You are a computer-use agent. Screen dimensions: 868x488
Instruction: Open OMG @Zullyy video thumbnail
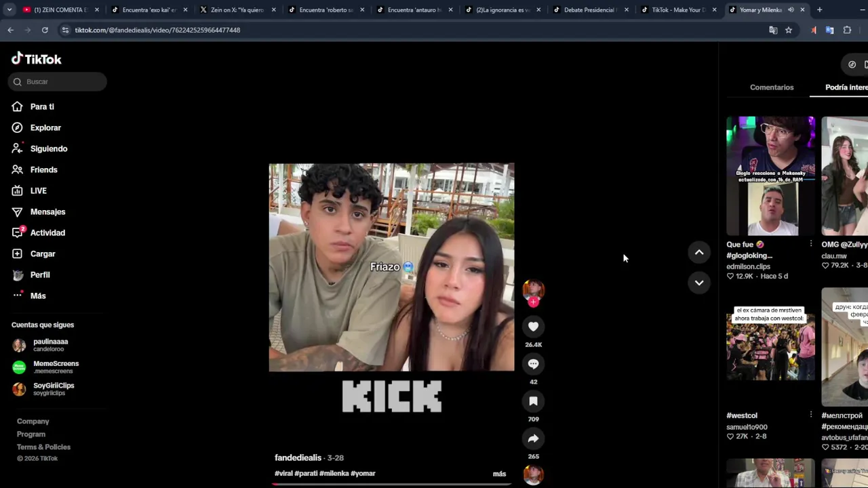tap(844, 176)
